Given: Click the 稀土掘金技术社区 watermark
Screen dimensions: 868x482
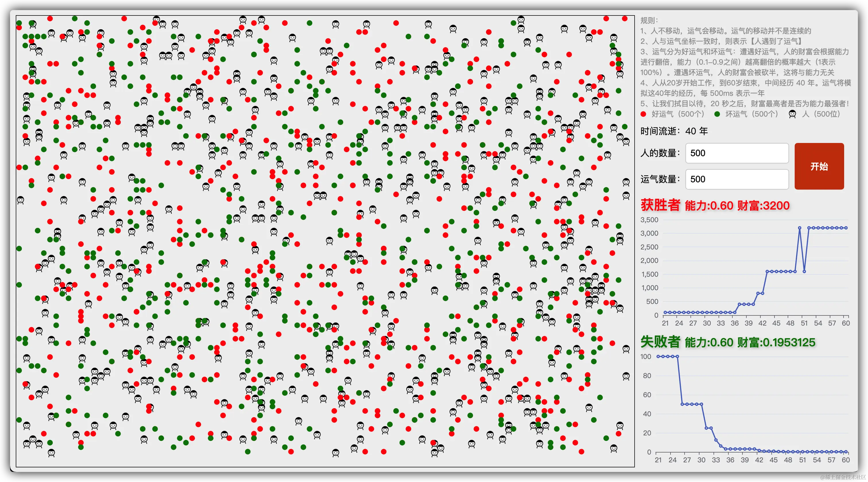Looking at the screenshot, I should coord(842,477).
